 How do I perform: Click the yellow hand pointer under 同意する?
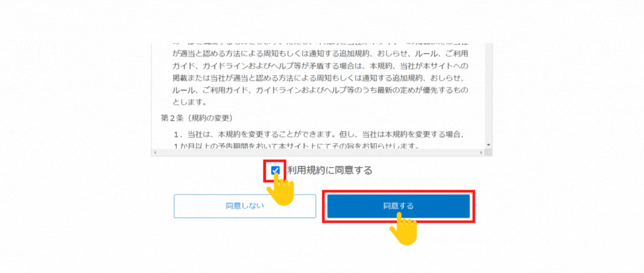click(403, 229)
